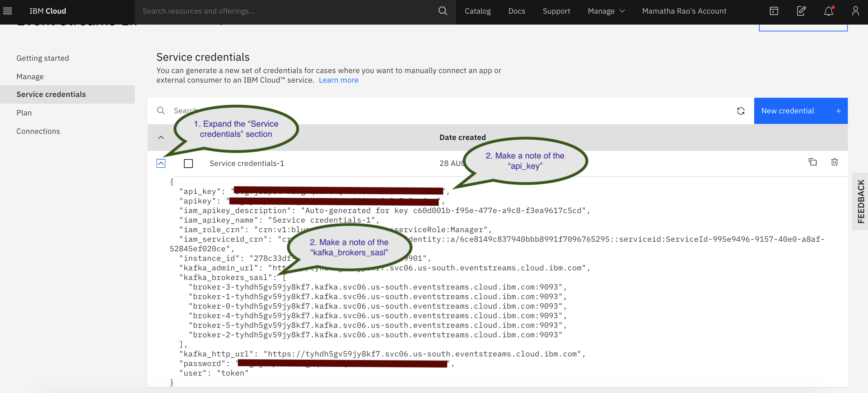
Task: Toggle the Service credentials-1 checkbox
Action: tap(188, 163)
